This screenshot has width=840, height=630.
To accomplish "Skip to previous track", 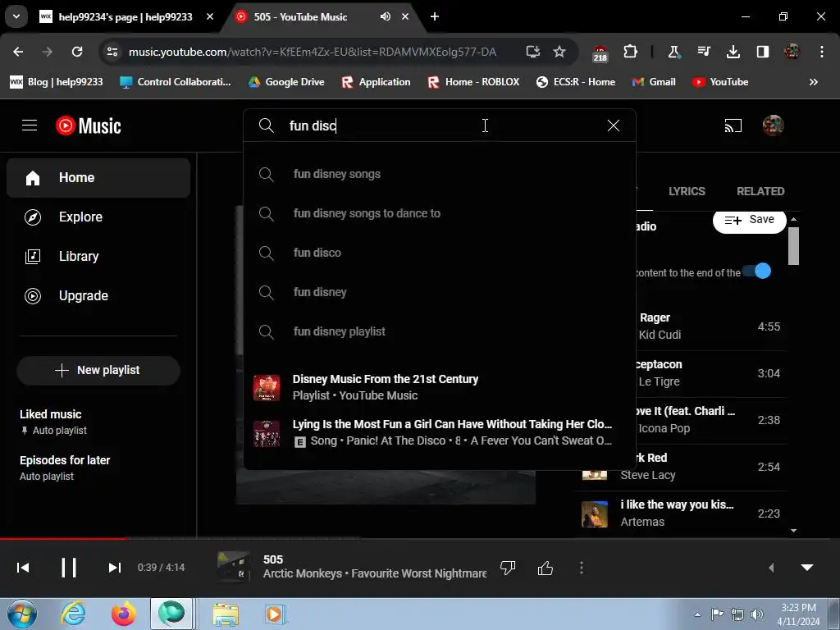I will point(23,568).
